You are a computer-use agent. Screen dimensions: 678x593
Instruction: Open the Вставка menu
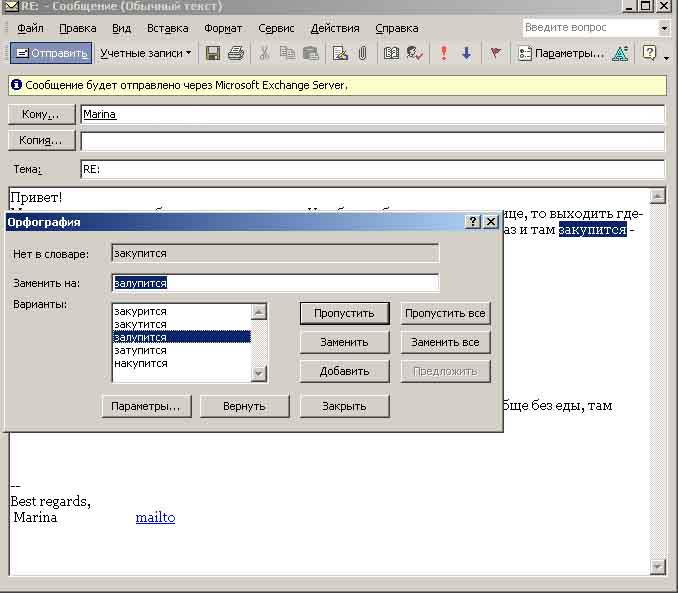(x=167, y=28)
